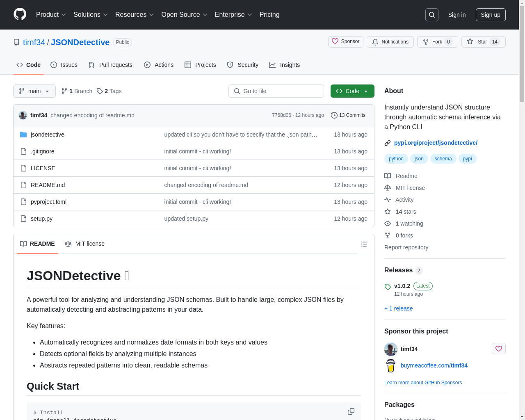Image resolution: width=525 pixels, height=420 pixels.
Task: Click the Sponsor heart button
Action: pos(346,41)
